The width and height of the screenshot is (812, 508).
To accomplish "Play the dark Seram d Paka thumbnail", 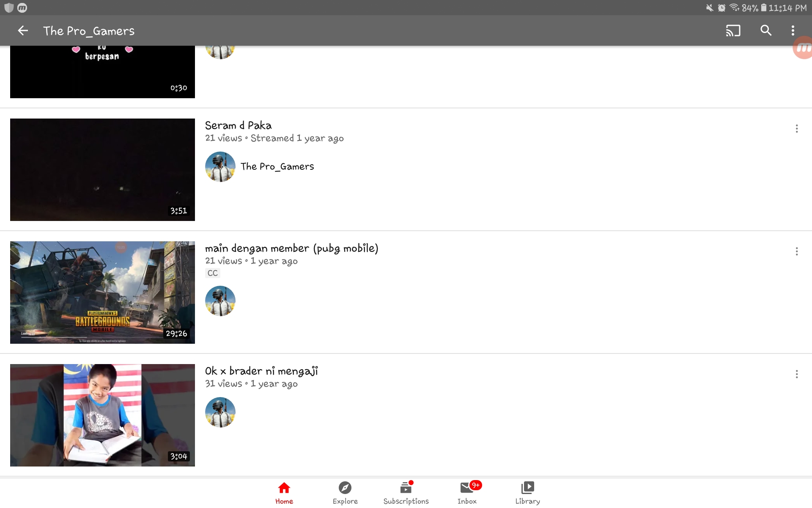I will pyautogui.click(x=102, y=170).
